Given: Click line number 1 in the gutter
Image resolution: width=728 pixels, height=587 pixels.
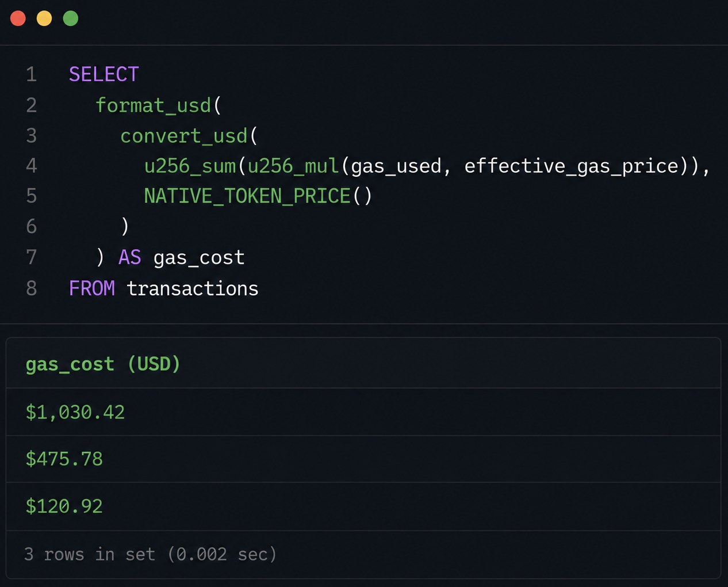Looking at the screenshot, I should pyautogui.click(x=32, y=74).
